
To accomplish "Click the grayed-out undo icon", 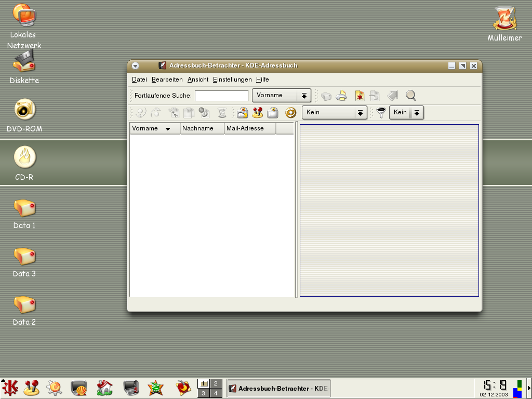I will pyautogui.click(x=141, y=112).
